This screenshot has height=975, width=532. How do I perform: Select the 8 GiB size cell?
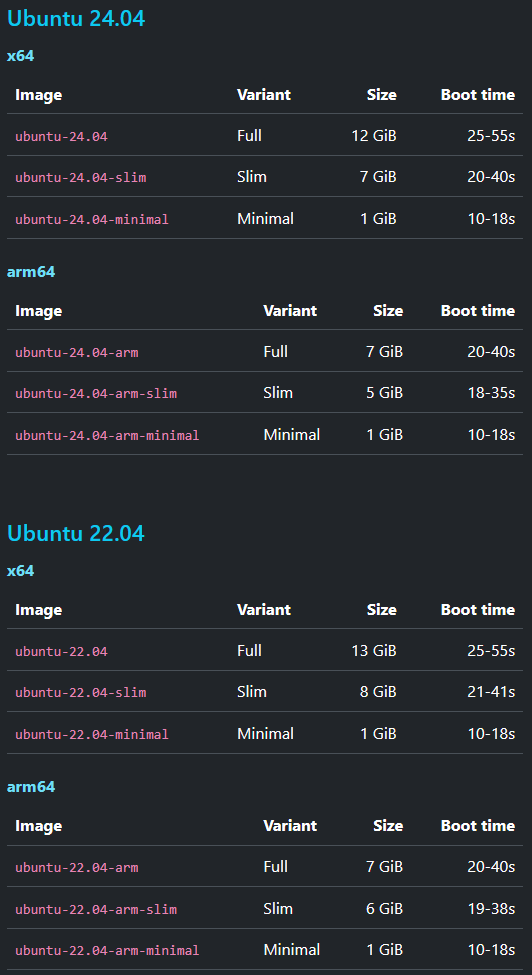[378, 691]
